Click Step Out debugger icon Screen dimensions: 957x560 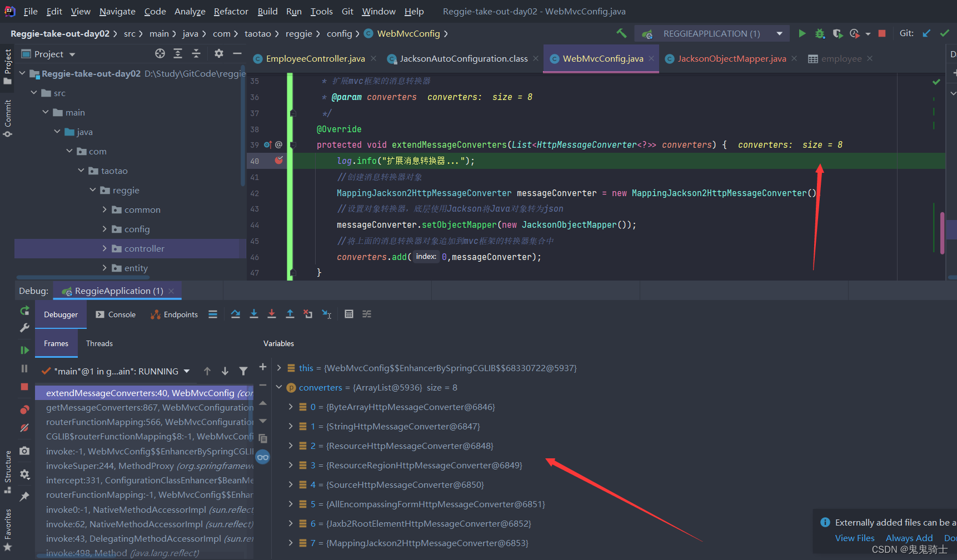[290, 314]
